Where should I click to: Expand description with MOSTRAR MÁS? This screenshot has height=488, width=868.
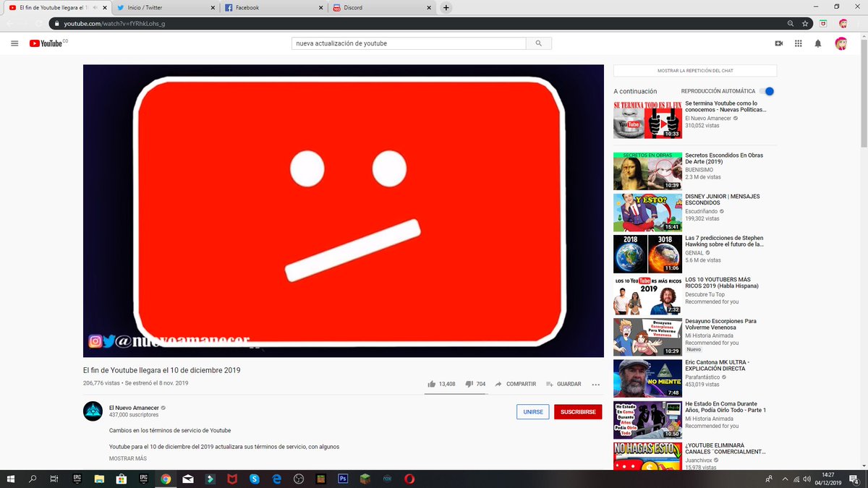128,458
